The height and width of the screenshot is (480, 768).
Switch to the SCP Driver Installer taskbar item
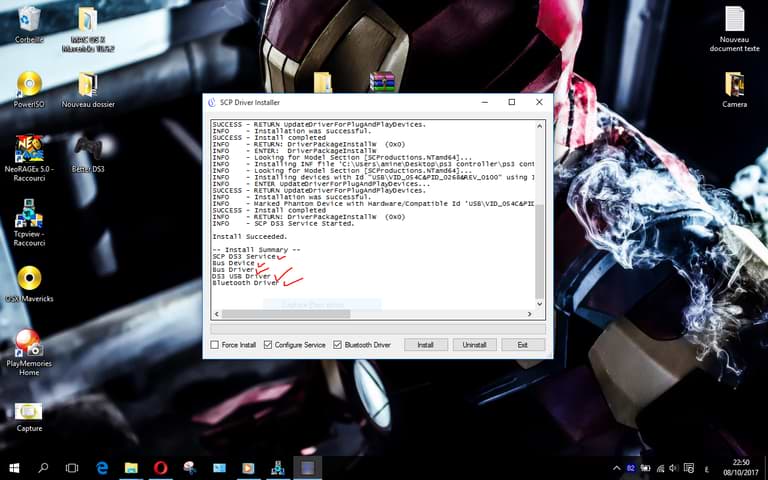pyautogui.click(x=307, y=468)
